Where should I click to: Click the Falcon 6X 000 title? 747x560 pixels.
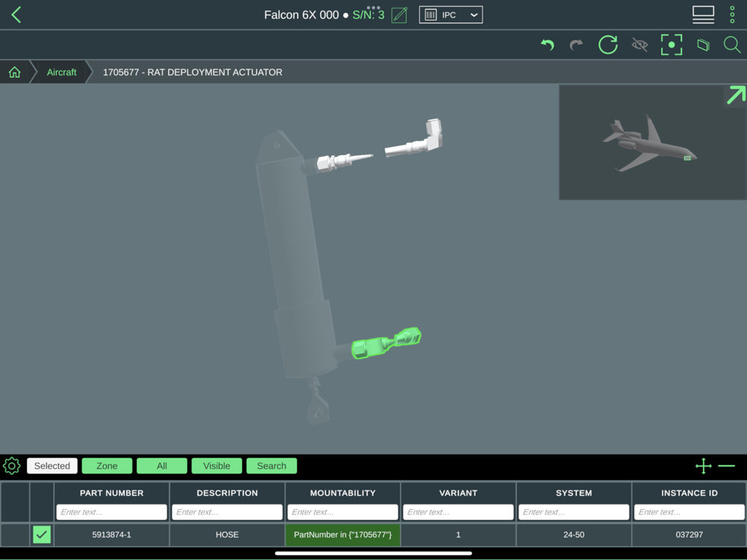(x=302, y=15)
